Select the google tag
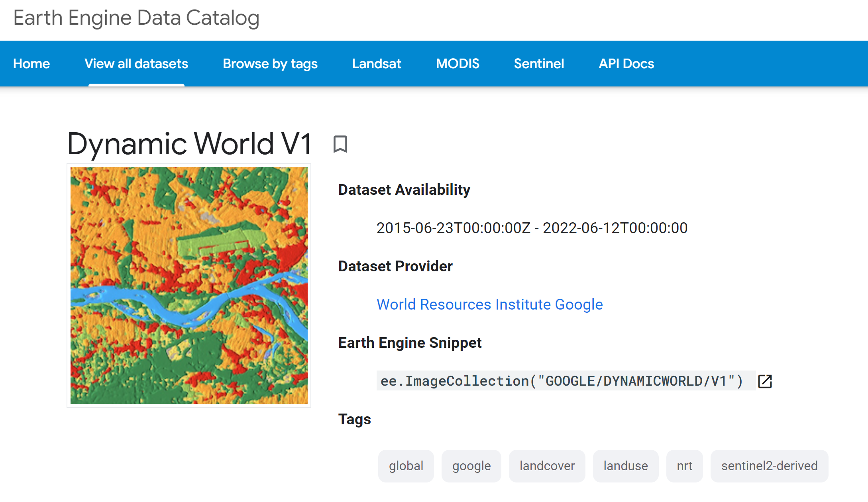868x502 pixels. coord(471,466)
